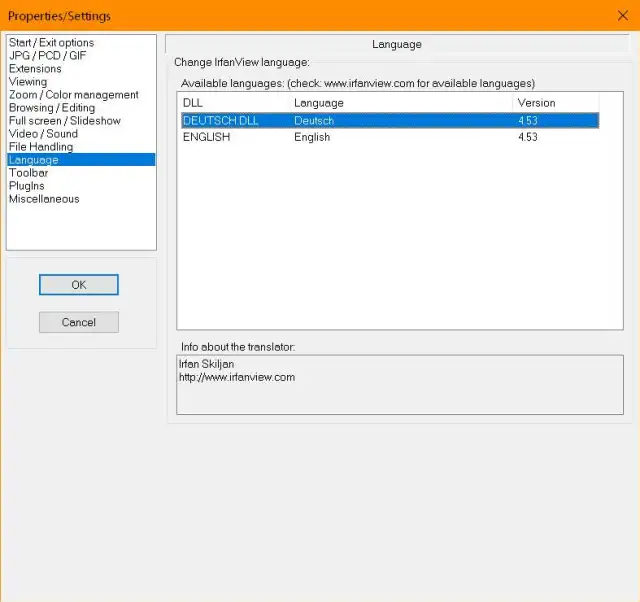This screenshot has width=640, height=602.
Task: Select Full screen / Slideshow category
Action: tap(64, 121)
